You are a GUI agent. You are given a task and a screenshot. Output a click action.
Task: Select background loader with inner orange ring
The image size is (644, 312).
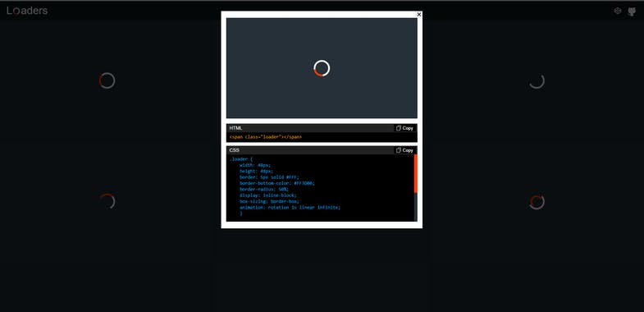(x=537, y=202)
